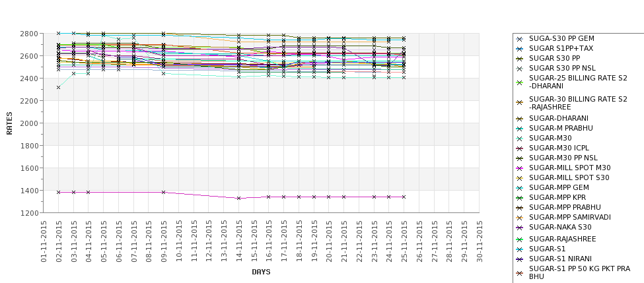Click the 2000 y-axis tick label

(x=30, y=123)
